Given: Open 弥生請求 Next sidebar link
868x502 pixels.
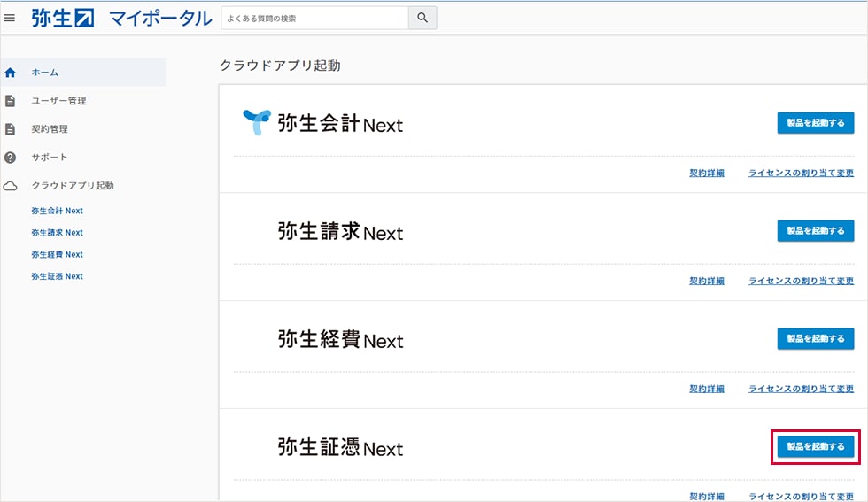Looking at the screenshot, I should [57, 233].
